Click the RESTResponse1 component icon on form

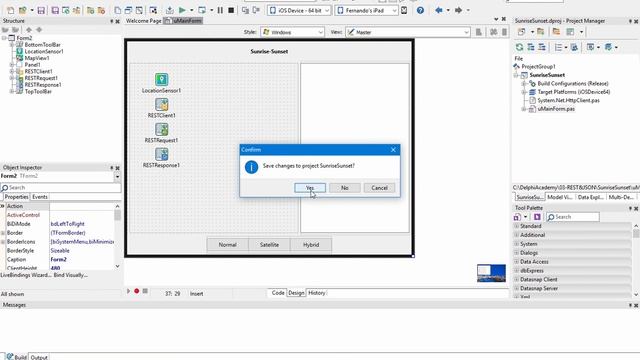pyautogui.click(x=161, y=154)
